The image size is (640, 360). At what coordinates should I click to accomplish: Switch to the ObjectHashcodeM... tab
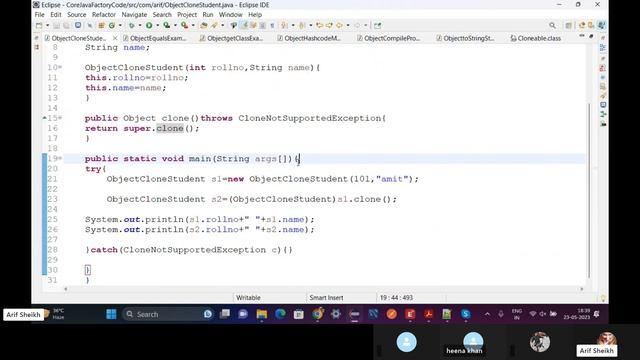pos(309,38)
